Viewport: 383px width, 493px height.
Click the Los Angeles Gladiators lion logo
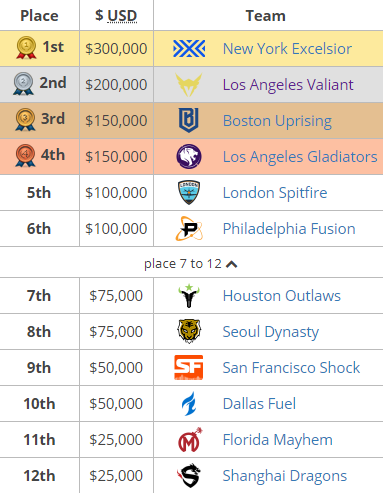coord(189,156)
